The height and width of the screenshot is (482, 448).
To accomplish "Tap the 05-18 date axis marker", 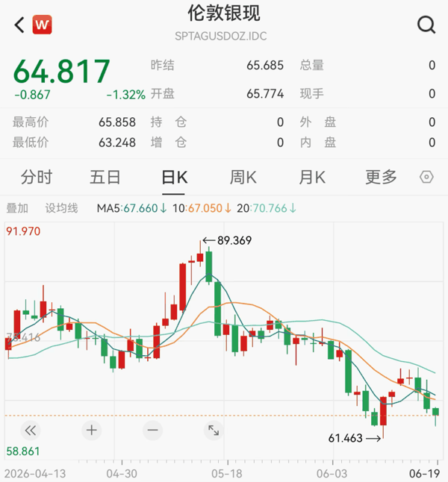I will (227, 474).
